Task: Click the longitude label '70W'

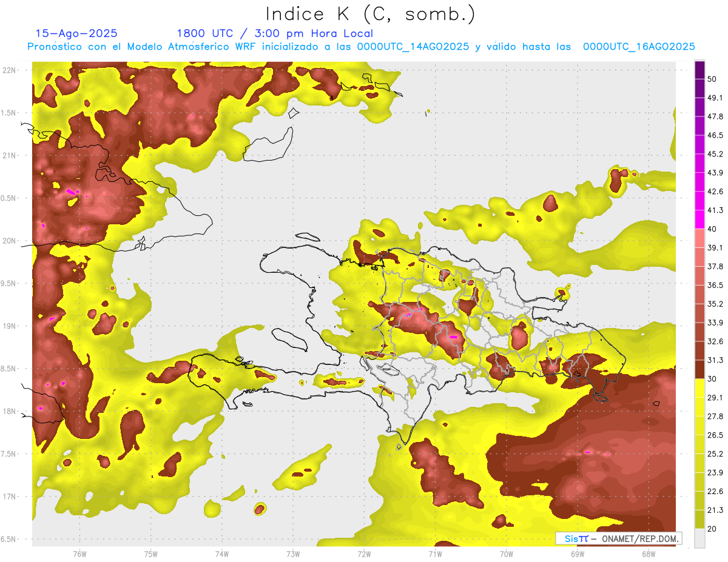Action: (506, 554)
